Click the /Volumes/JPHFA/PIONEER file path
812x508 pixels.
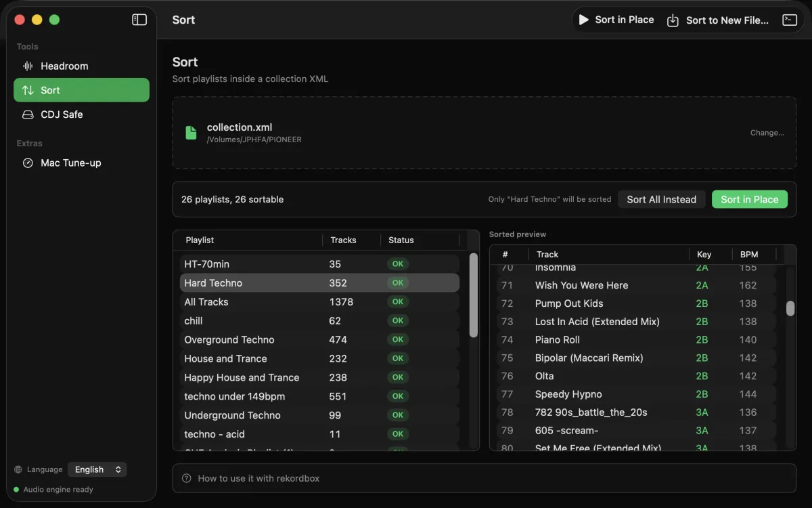pyautogui.click(x=254, y=140)
